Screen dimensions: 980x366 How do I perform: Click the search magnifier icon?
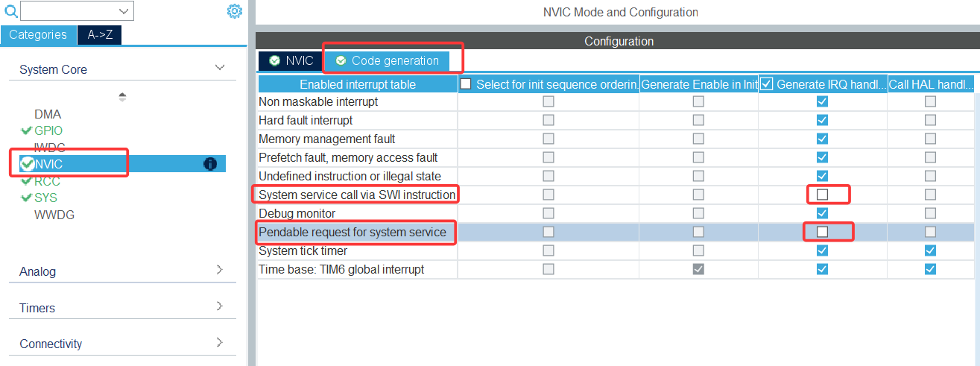(11, 10)
